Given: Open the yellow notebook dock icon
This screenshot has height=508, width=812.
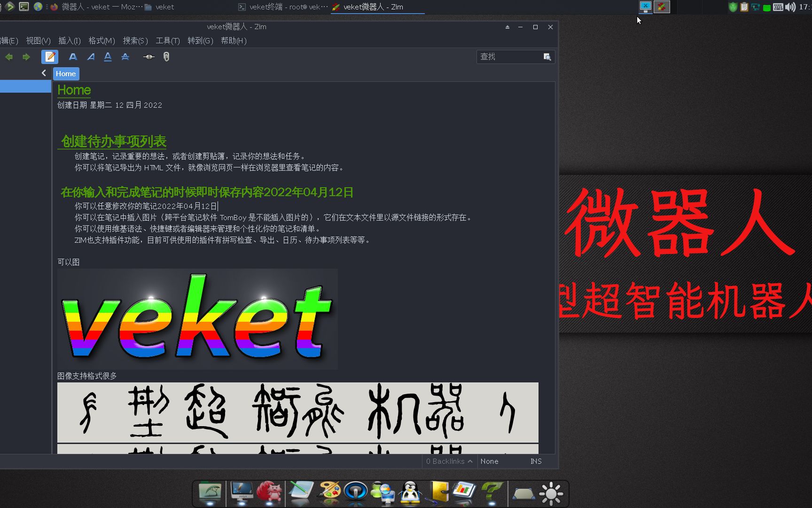Looking at the screenshot, I should pyautogui.click(x=438, y=493).
